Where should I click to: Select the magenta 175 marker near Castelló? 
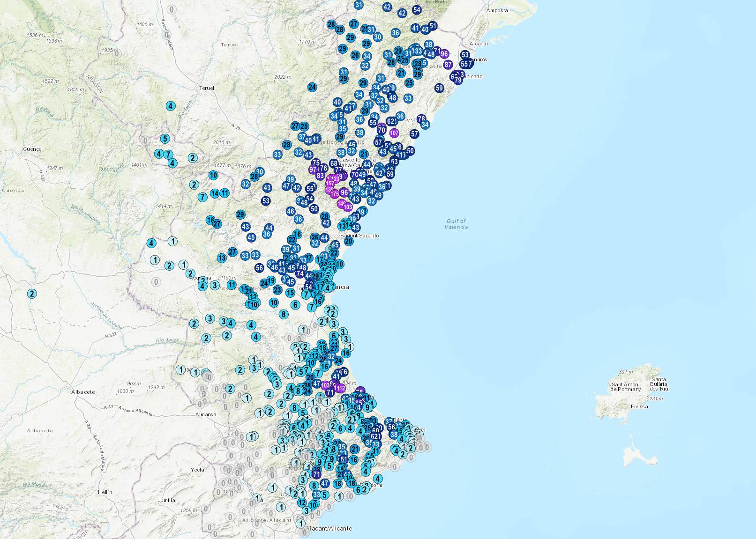334,193
